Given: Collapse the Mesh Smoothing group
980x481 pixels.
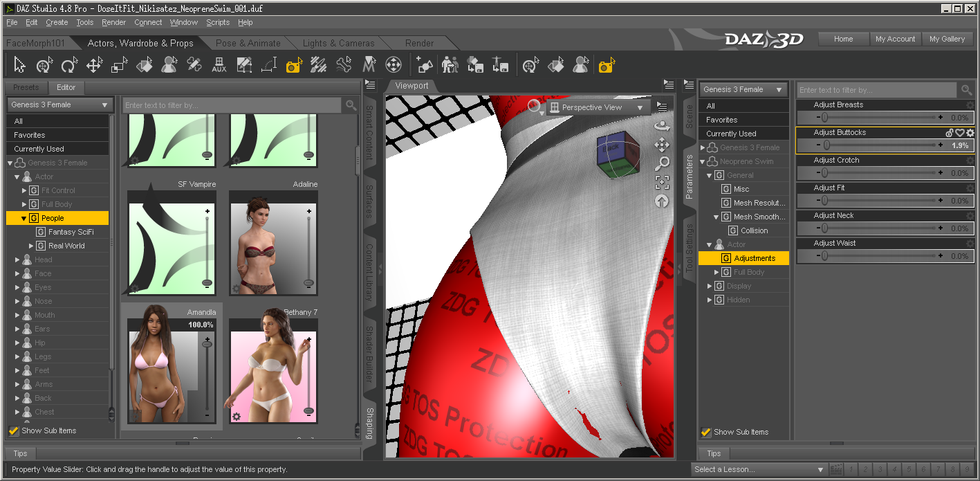Looking at the screenshot, I should pyautogui.click(x=716, y=217).
